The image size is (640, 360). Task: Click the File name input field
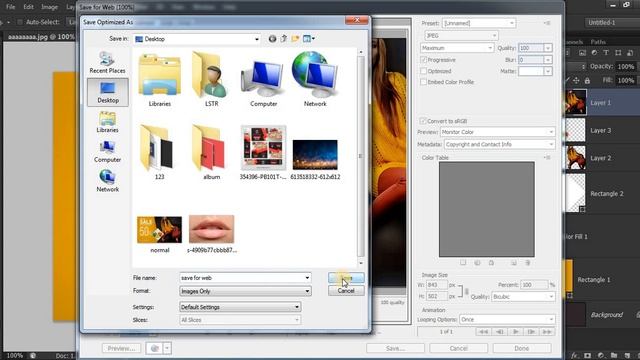click(242, 278)
